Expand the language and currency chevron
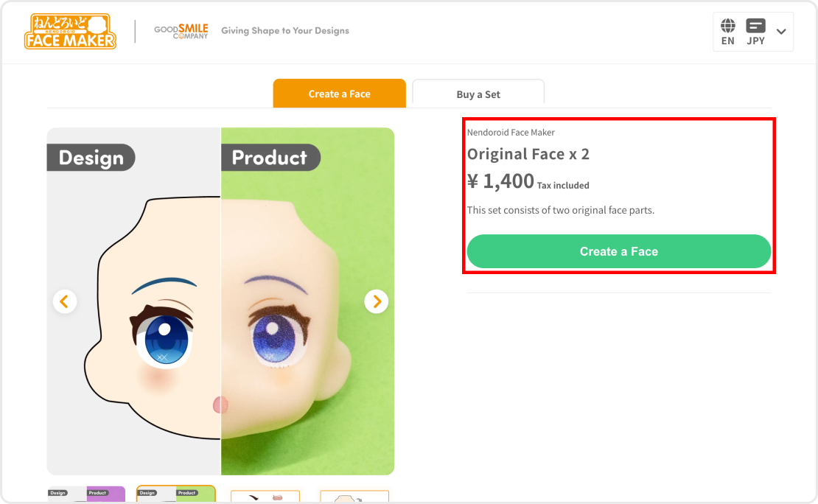818x504 pixels. coord(781,32)
